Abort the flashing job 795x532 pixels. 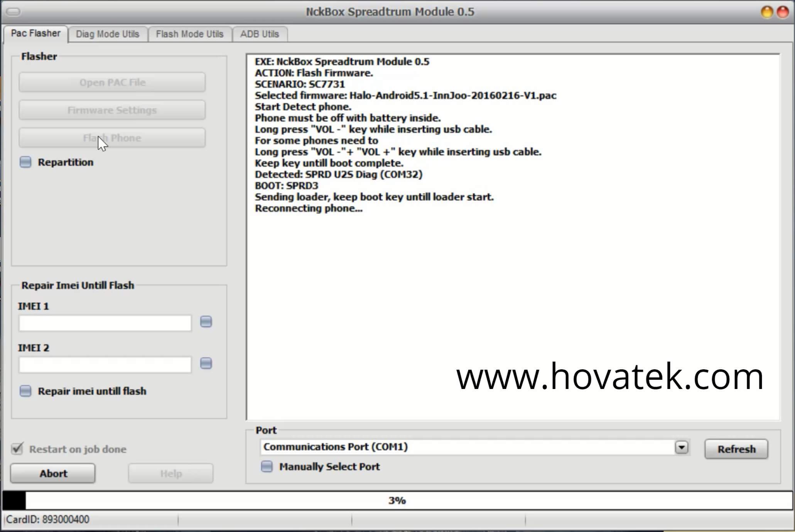tap(53, 473)
